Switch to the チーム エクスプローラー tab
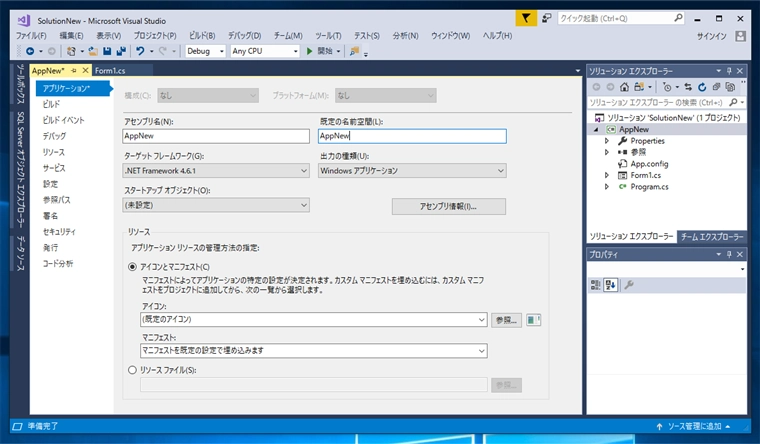The width and height of the screenshot is (760, 444). point(712,237)
